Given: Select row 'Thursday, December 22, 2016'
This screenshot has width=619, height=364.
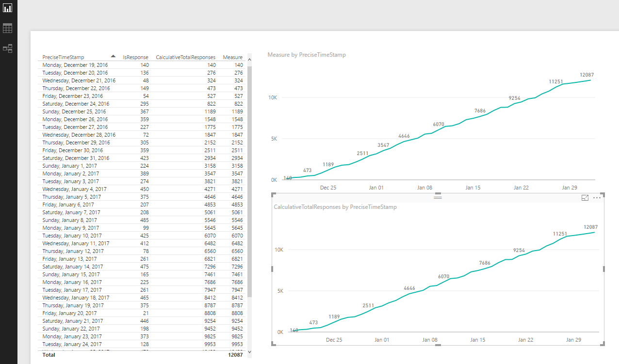Looking at the screenshot, I should click(143, 88).
